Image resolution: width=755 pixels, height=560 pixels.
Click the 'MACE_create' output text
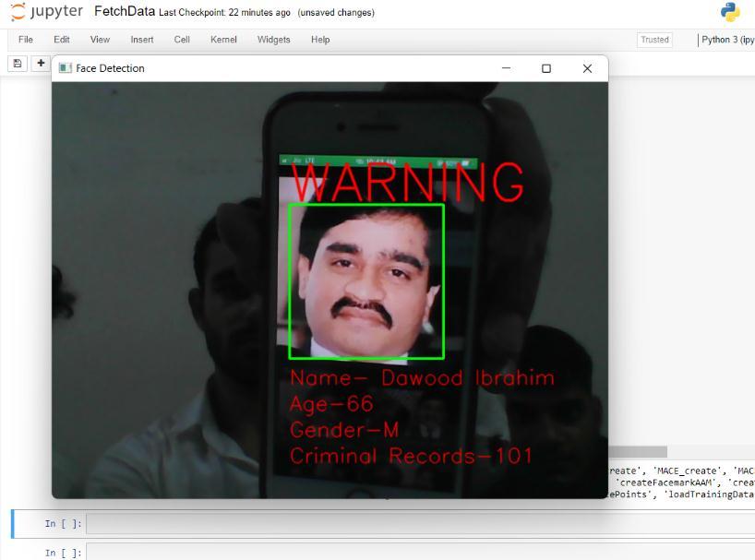687,471
